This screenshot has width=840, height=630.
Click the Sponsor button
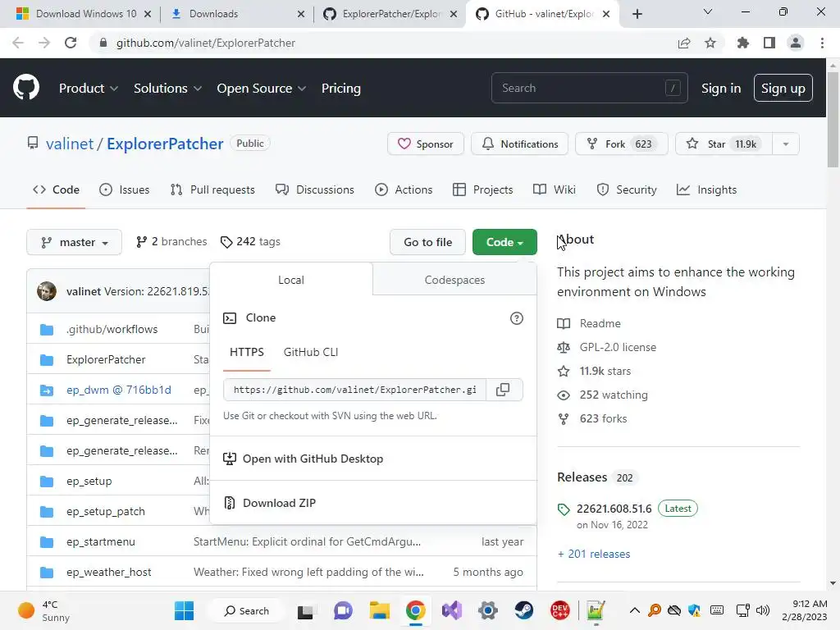click(x=426, y=144)
